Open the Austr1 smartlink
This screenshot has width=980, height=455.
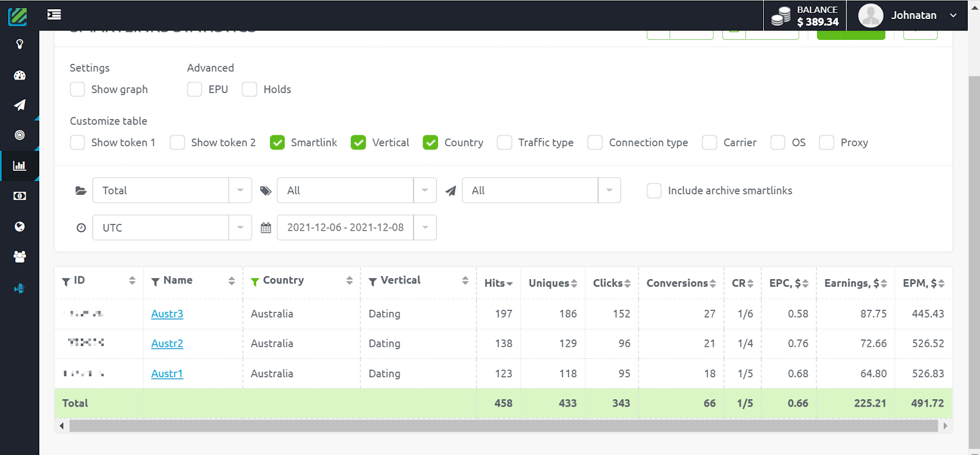point(167,374)
